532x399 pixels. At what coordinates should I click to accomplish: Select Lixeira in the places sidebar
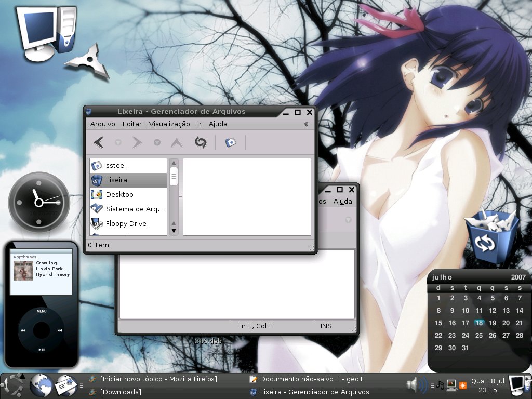point(128,180)
